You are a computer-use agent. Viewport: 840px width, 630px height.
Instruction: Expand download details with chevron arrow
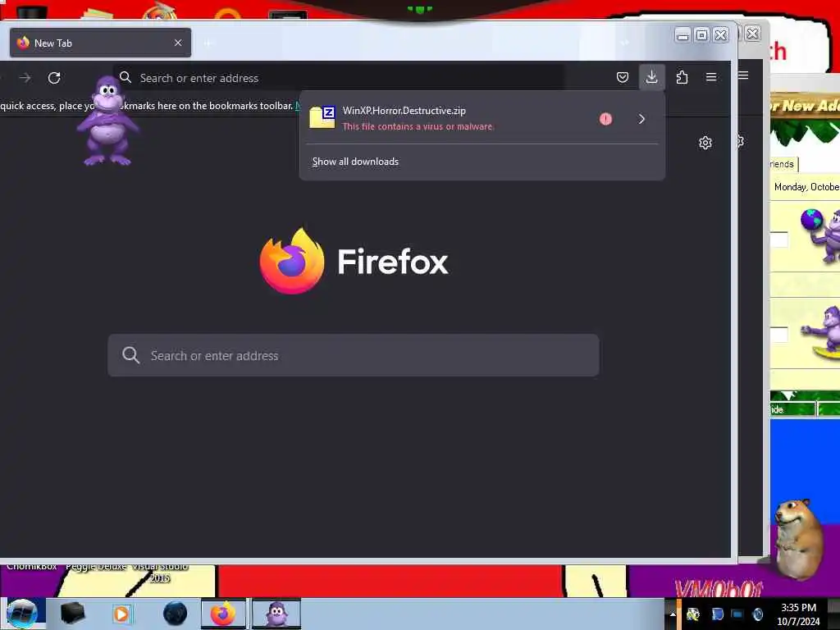tap(641, 119)
